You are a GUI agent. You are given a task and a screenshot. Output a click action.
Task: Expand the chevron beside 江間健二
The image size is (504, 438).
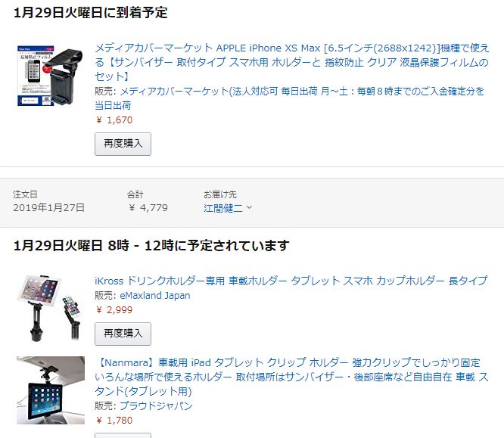249,207
